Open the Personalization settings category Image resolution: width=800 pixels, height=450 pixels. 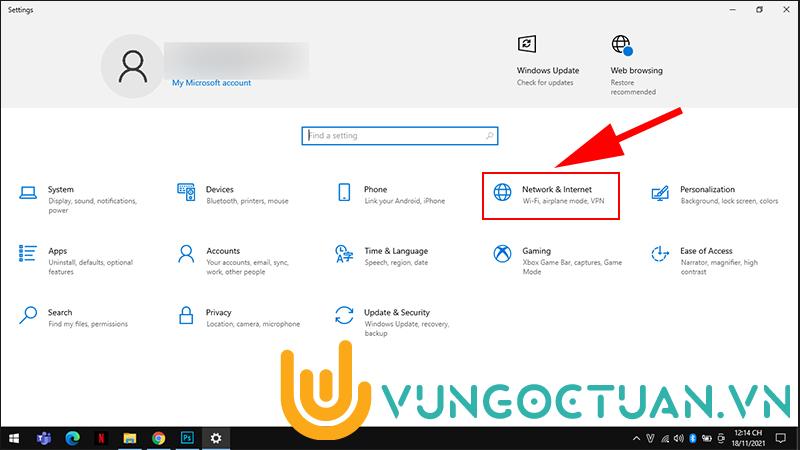point(715,194)
